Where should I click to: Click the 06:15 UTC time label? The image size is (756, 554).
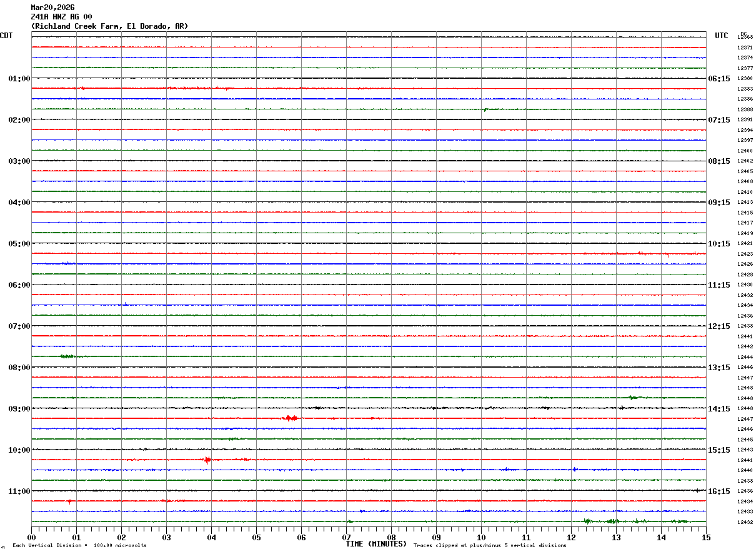(x=719, y=79)
